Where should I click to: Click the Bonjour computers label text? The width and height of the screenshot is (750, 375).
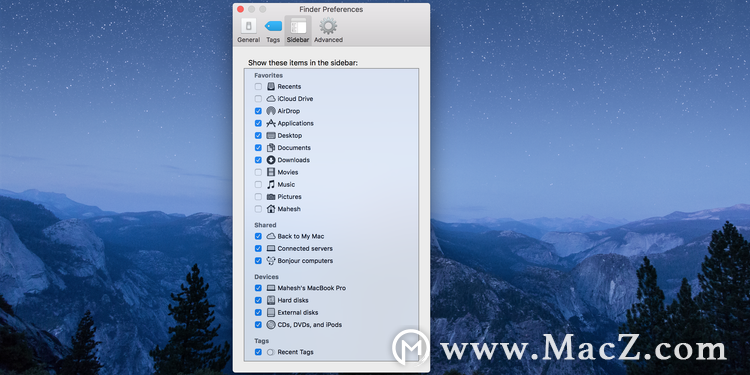305,261
